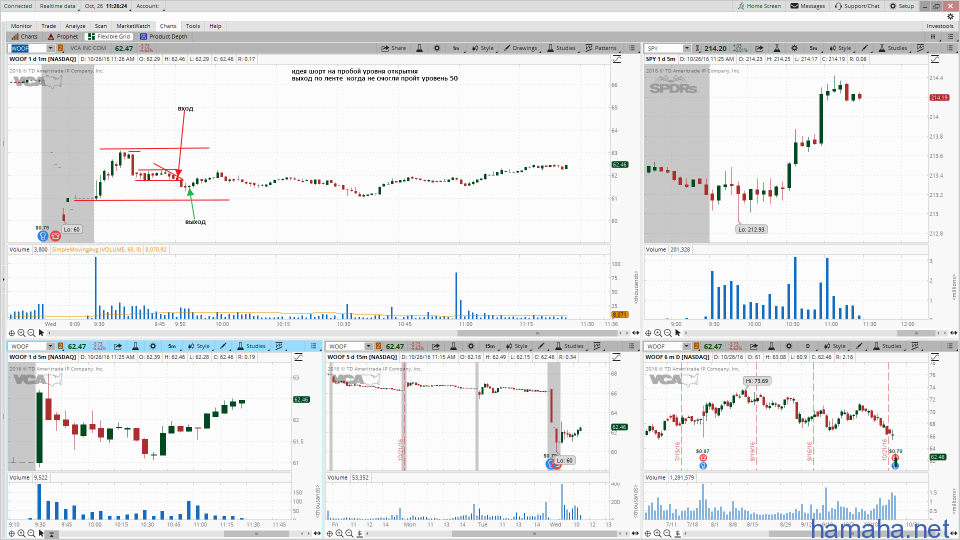Open settings gear in WOOF 15m chart
This screenshot has height=540, width=960.
(x=471, y=346)
